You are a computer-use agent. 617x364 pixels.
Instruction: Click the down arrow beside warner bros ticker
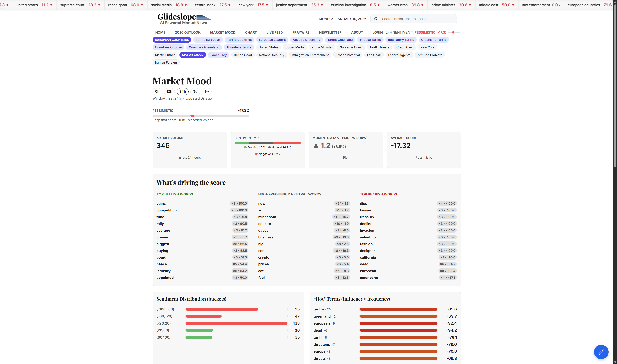pyautogui.click(x=422, y=5)
